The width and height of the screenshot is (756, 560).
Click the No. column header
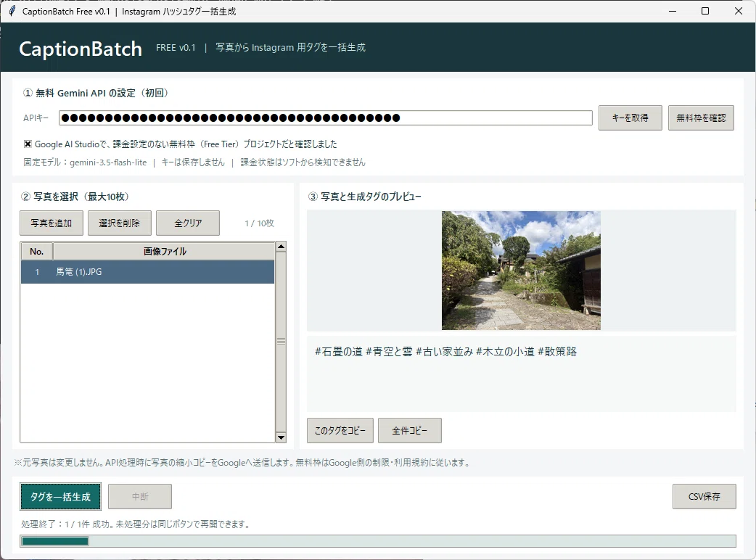click(37, 252)
